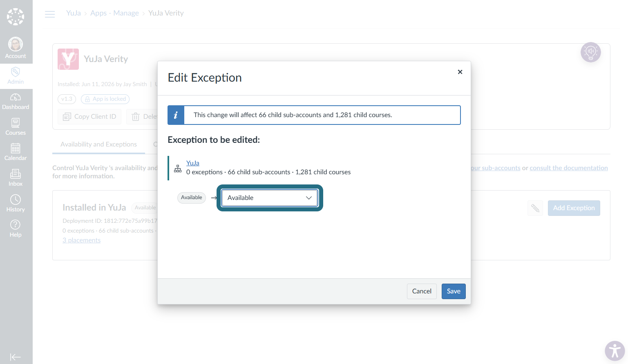Open History in sidebar

pos(16,204)
